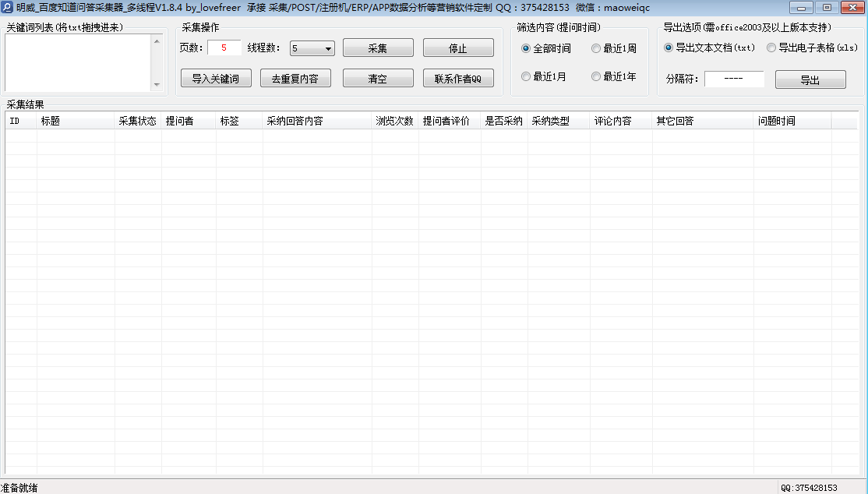Click the QQ:375428153 status bar text

809,488
